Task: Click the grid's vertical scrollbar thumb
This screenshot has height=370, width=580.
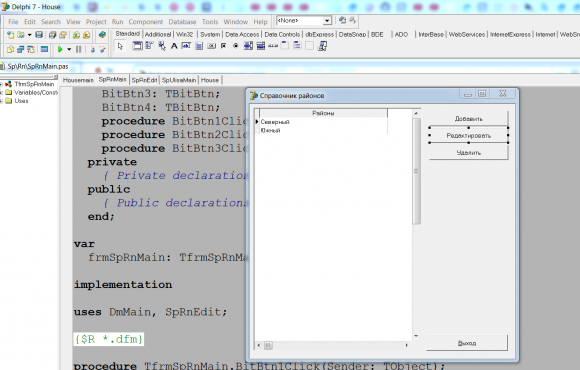Action: click(416, 171)
